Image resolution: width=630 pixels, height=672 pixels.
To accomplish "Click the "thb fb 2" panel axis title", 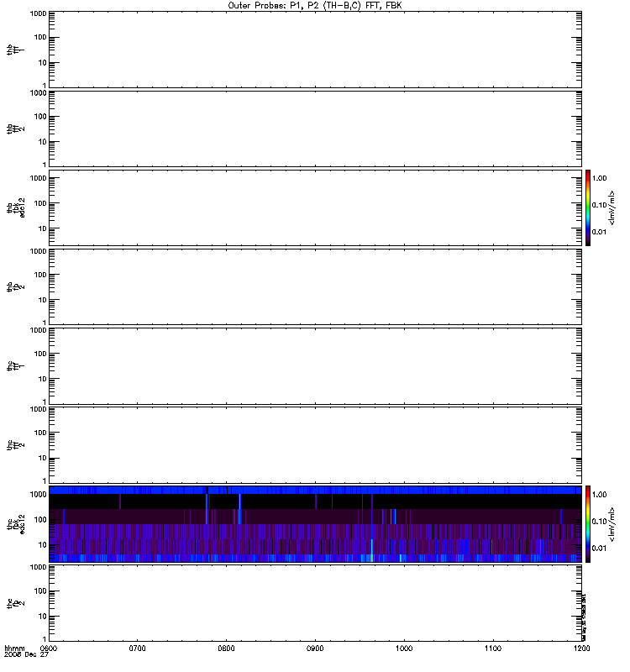I will (15, 287).
